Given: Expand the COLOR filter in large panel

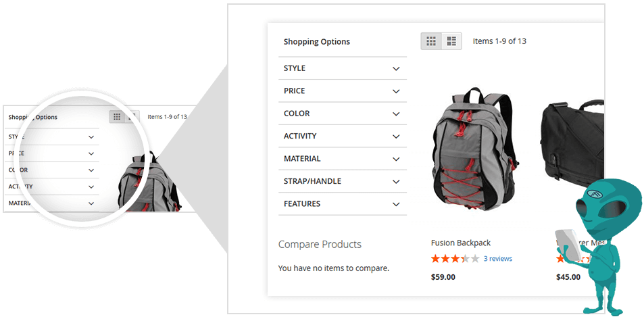Looking at the screenshot, I should point(343,114).
